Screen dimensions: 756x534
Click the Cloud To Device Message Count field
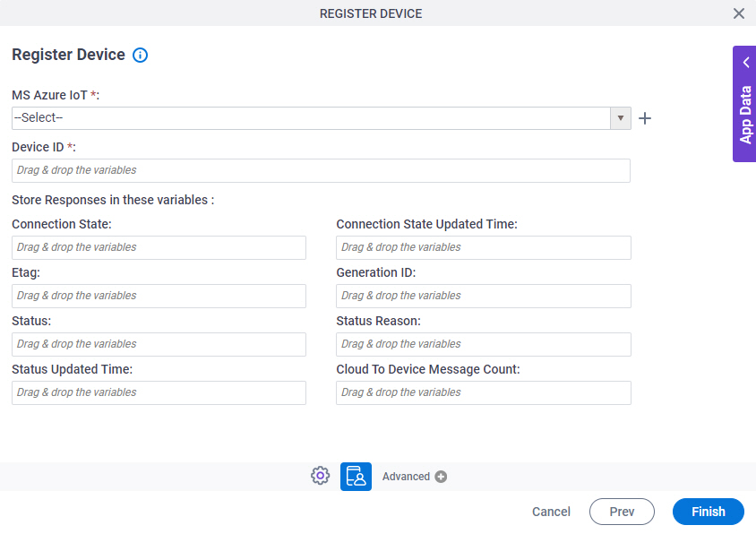click(483, 392)
